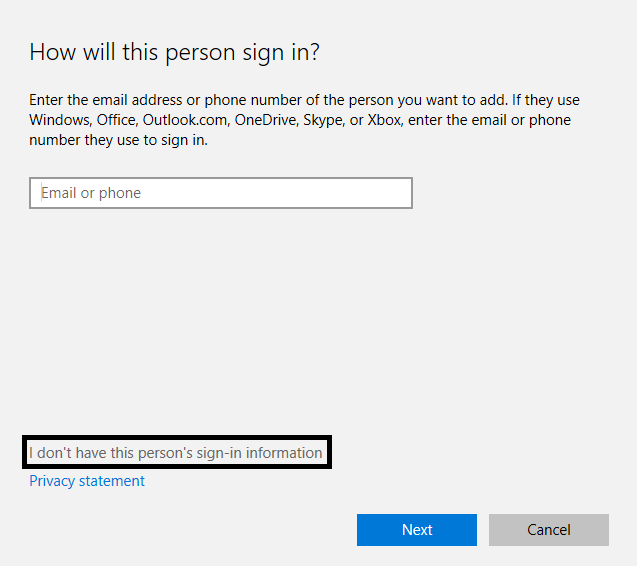Cancel the add person dialog
The image size is (637, 566).
[x=549, y=530]
